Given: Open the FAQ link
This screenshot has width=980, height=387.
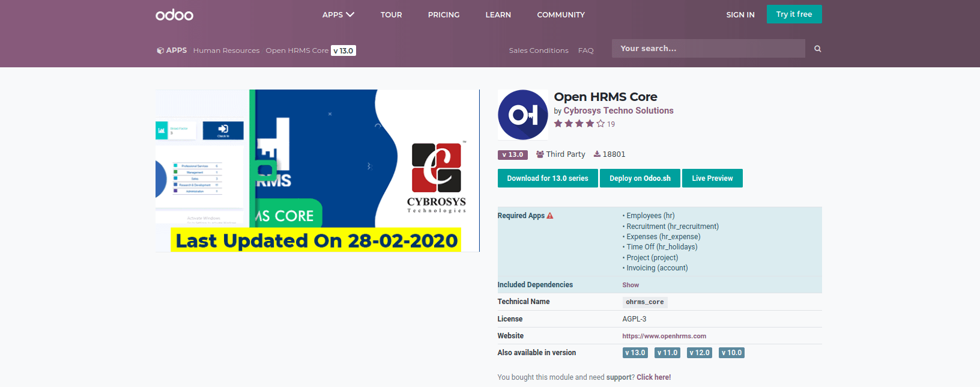Looking at the screenshot, I should point(586,50).
